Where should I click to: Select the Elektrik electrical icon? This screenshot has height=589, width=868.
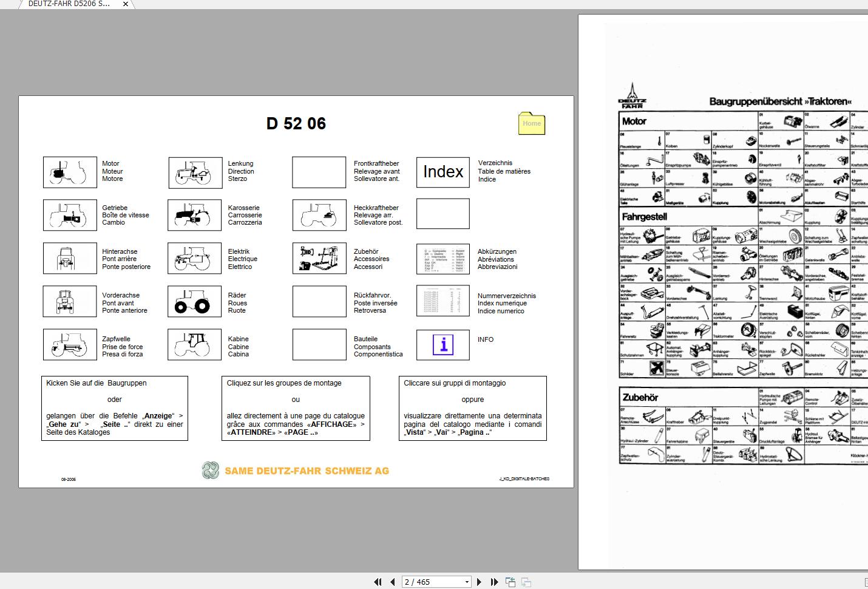coord(194,258)
